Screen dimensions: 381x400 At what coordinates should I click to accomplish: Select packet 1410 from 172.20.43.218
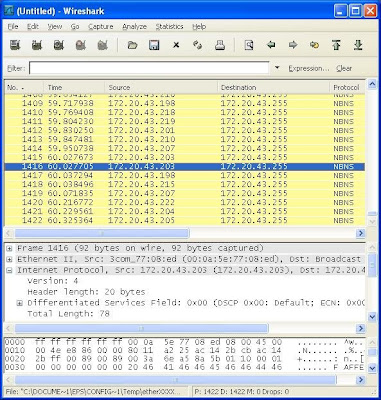[x=185, y=112]
